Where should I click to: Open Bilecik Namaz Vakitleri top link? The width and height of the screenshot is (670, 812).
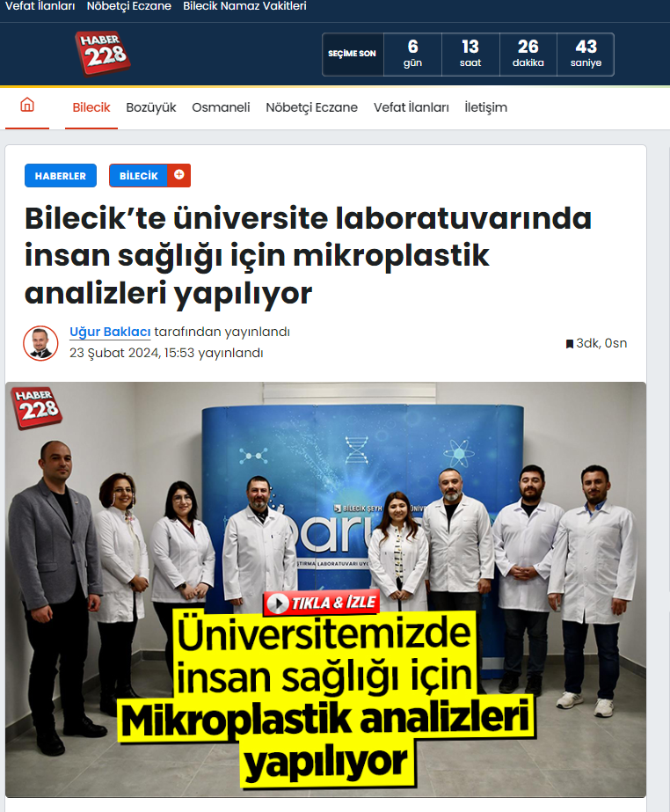(244, 6)
